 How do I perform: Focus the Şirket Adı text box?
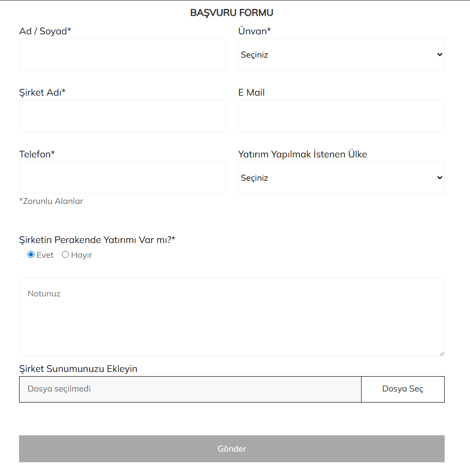point(122,116)
